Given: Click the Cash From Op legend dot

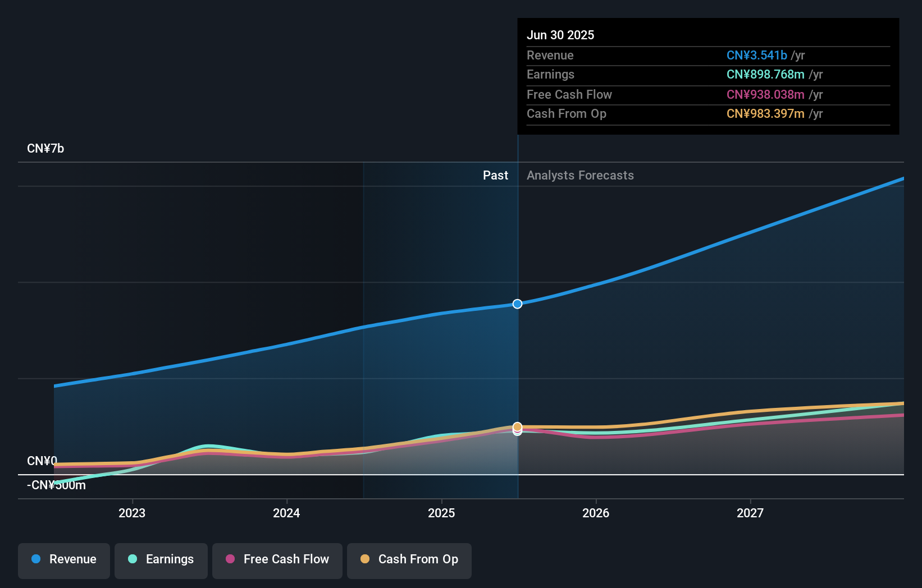Looking at the screenshot, I should click(366, 559).
